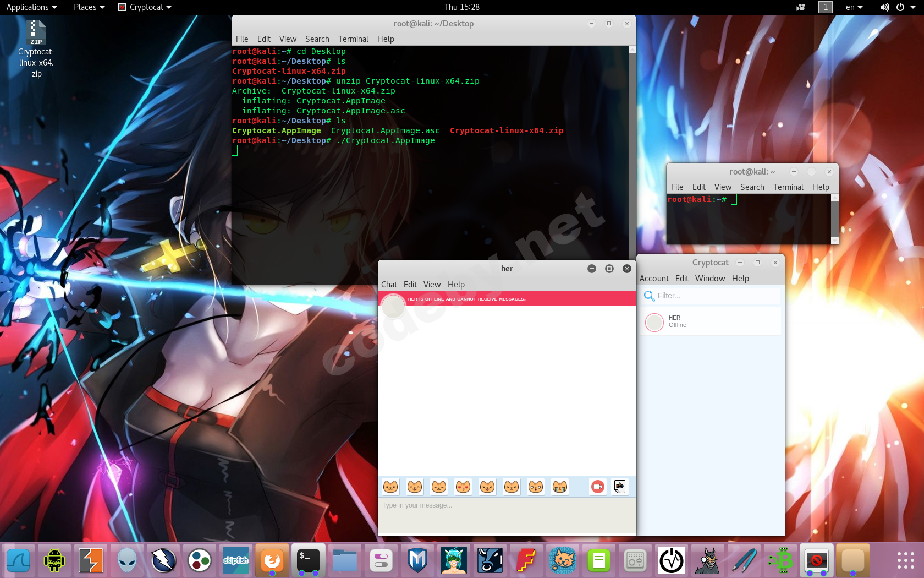Open the dark bull icon app in dock
924x578 pixels.
[x=490, y=561]
